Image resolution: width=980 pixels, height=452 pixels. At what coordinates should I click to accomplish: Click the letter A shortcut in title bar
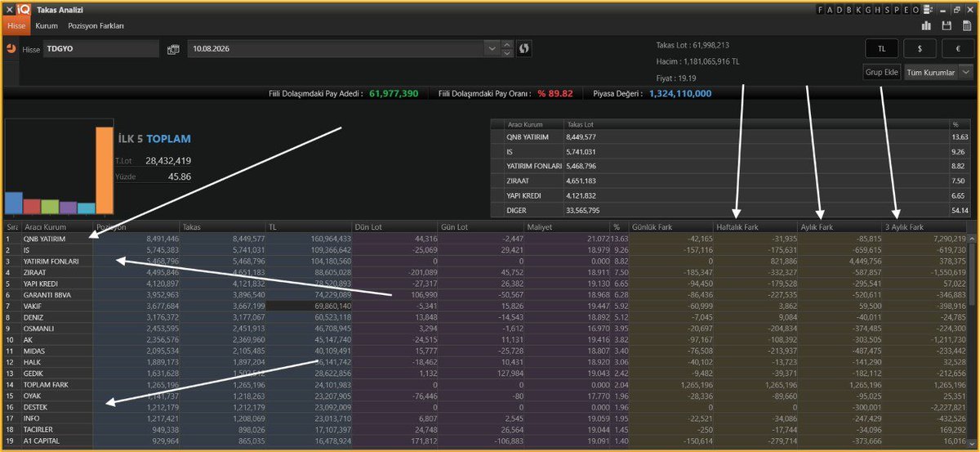[x=829, y=10]
